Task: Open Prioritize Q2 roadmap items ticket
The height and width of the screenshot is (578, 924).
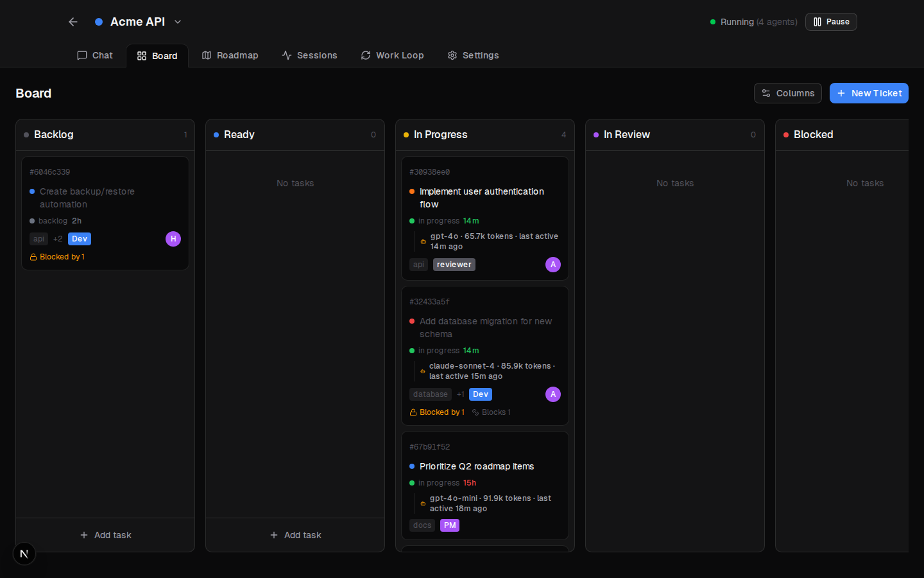Action: click(476, 466)
